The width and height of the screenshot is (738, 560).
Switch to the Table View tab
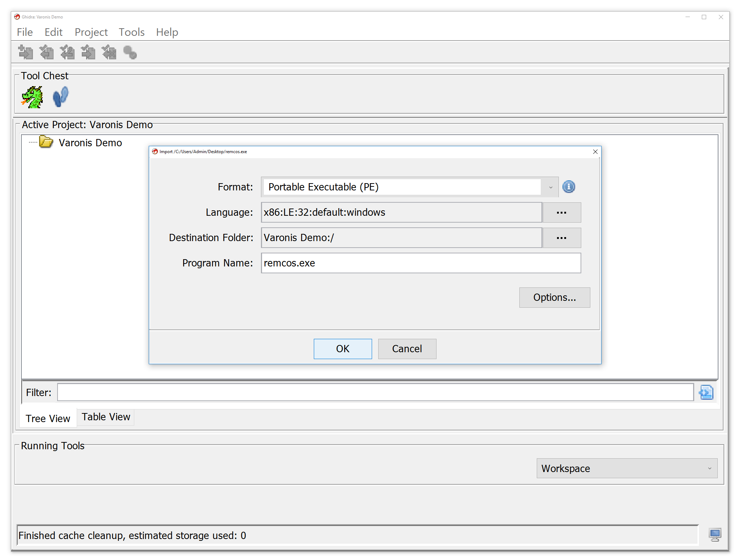click(105, 417)
